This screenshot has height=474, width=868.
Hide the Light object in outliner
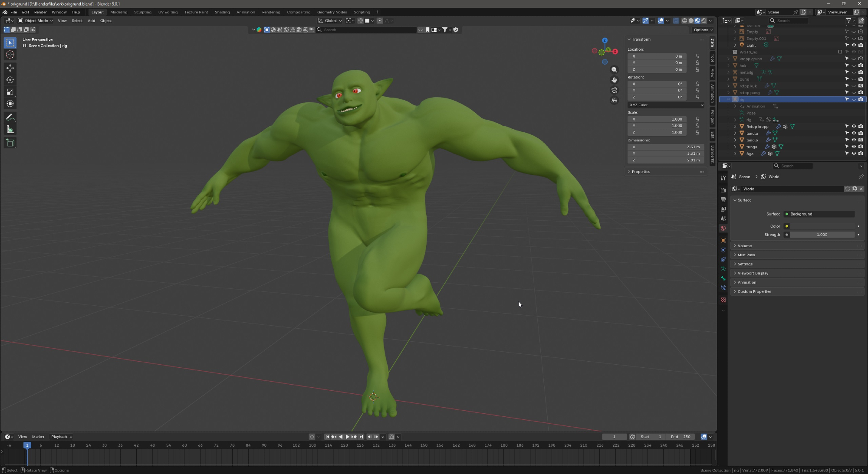[854, 45]
